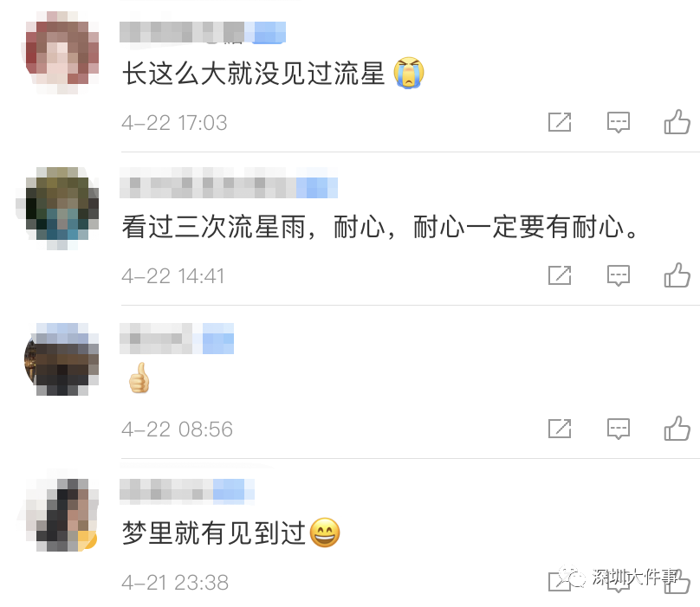Image resolution: width=700 pixels, height=607 pixels.
Task: Share the thumbs-up emoji comment
Action: coord(560,429)
